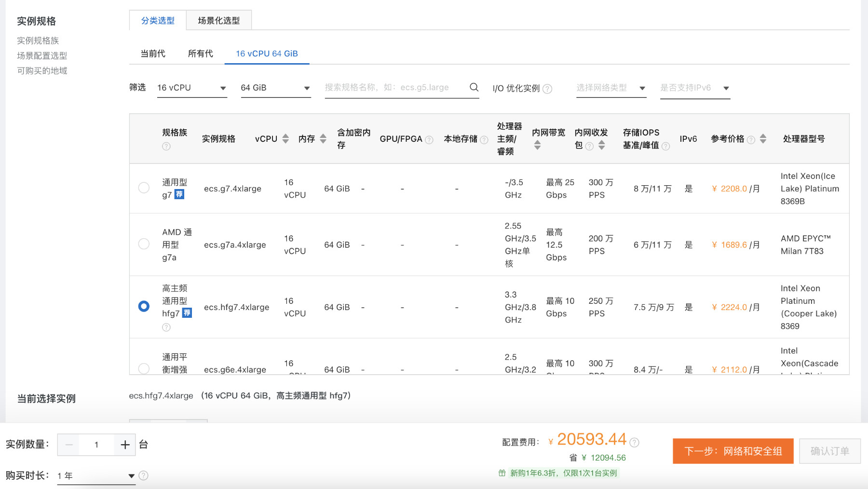This screenshot has height=489, width=868.
Task: Open 参考价格 help icon
Action: [751, 140]
